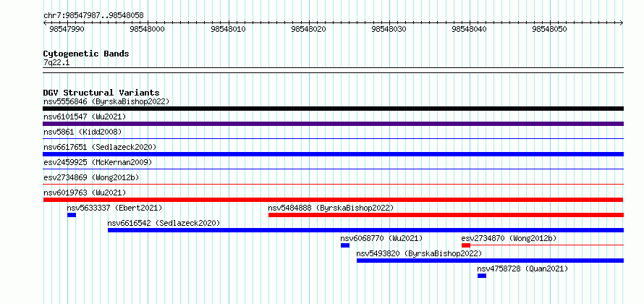Screen dimensions: 644x304
Task: Open the nsv6101547 (Wu2021) label
Action: tap(85, 117)
